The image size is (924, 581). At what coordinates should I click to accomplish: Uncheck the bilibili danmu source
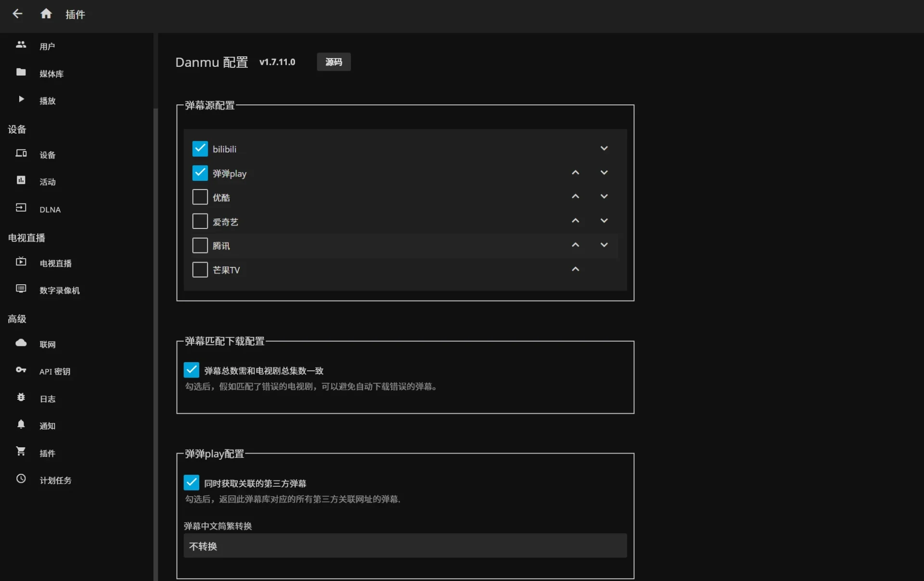tap(200, 149)
